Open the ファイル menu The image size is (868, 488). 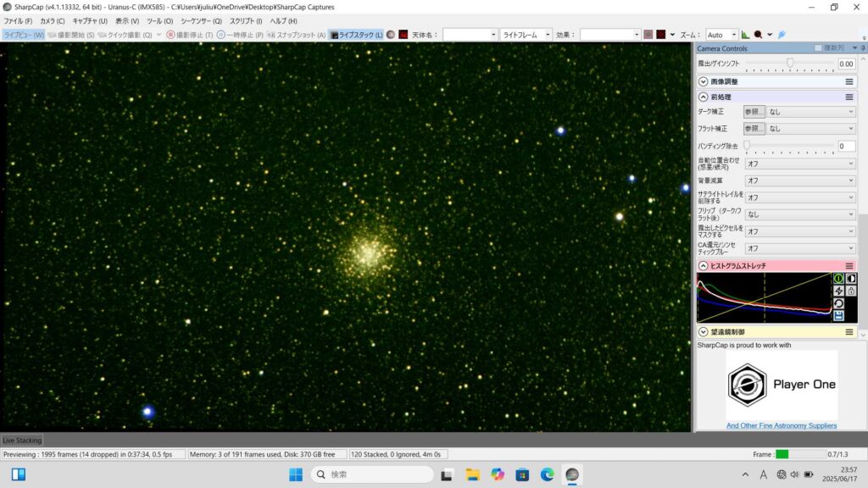(18, 21)
